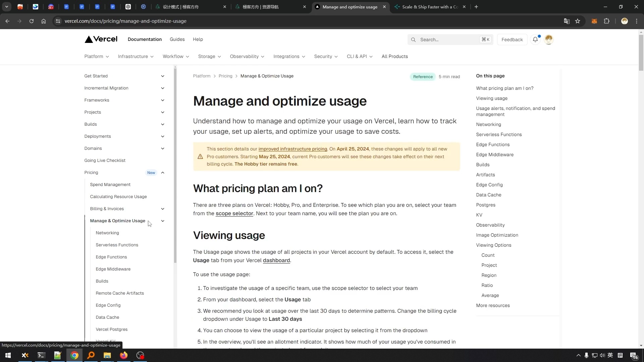This screenshot has height=362, width=644.
Task: Open File Explorer from the taskbar
Action: pyautogui.click(x=107, y=355)
